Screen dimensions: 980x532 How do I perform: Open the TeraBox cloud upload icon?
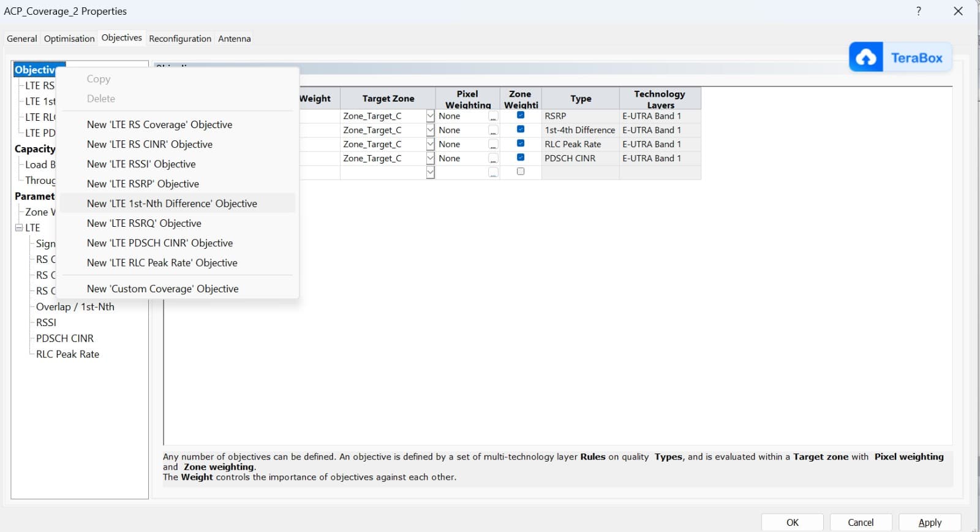click(x=865, y=58)
